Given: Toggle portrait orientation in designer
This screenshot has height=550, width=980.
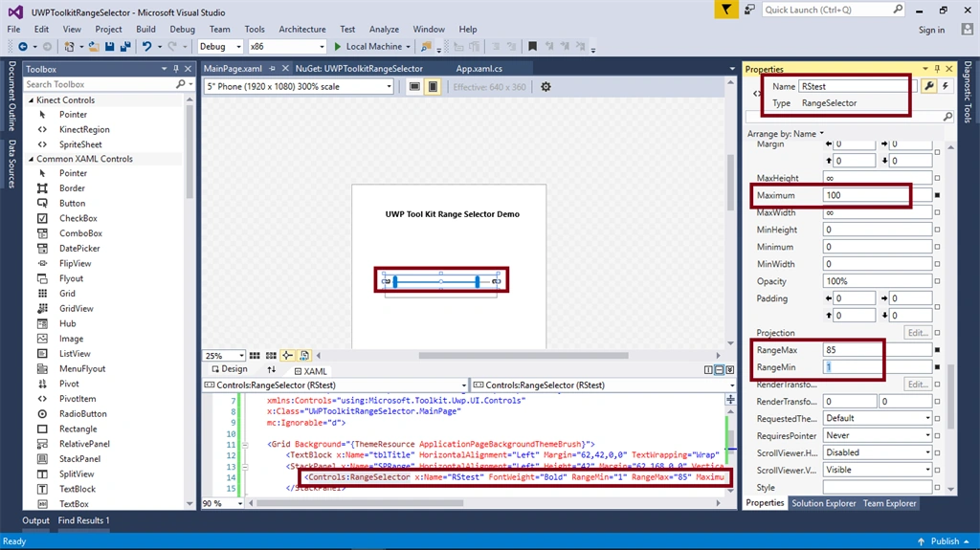Looking at the screenshot, I should [x=433, y=87].
